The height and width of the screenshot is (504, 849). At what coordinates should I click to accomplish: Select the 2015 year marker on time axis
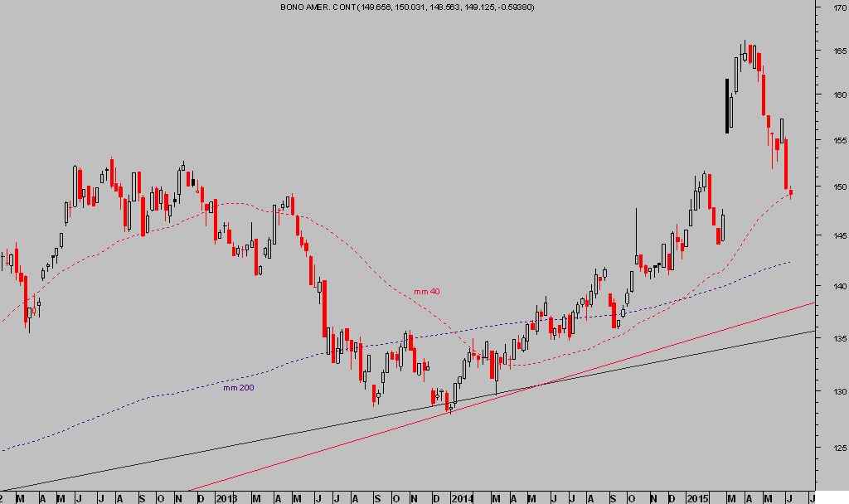point(698,498)
